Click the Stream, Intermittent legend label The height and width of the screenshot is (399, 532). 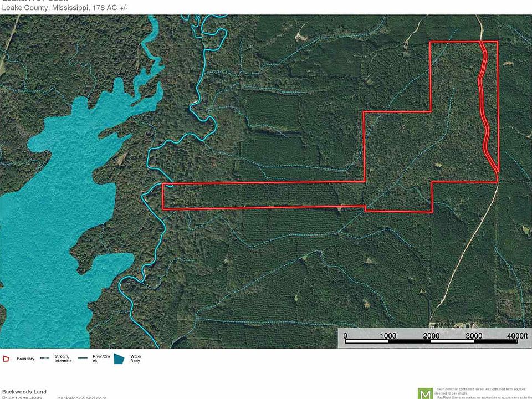(x=63, y=359)
